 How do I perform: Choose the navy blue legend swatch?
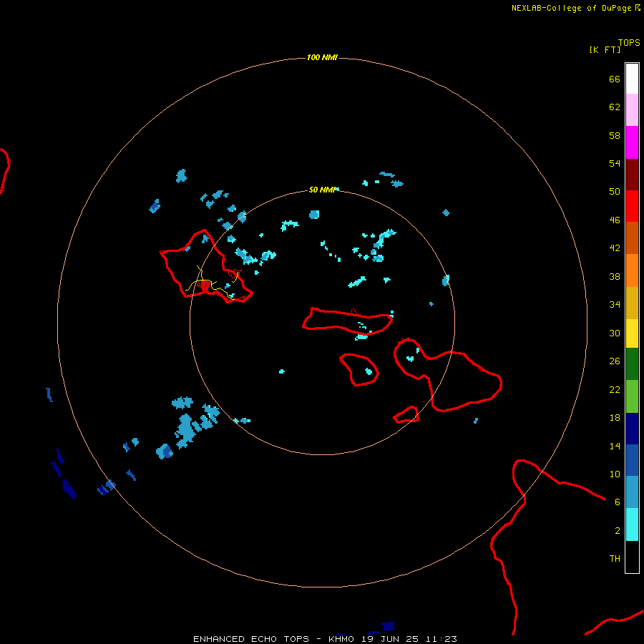632,429
